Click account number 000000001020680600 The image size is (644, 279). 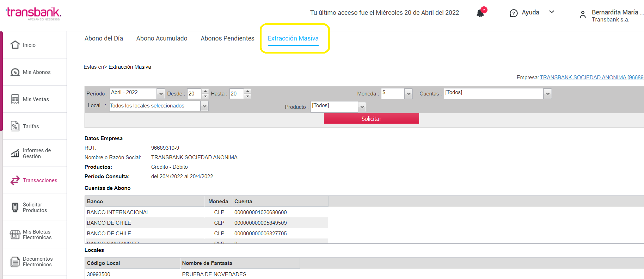pyautogui.click(x=260, y=212)
